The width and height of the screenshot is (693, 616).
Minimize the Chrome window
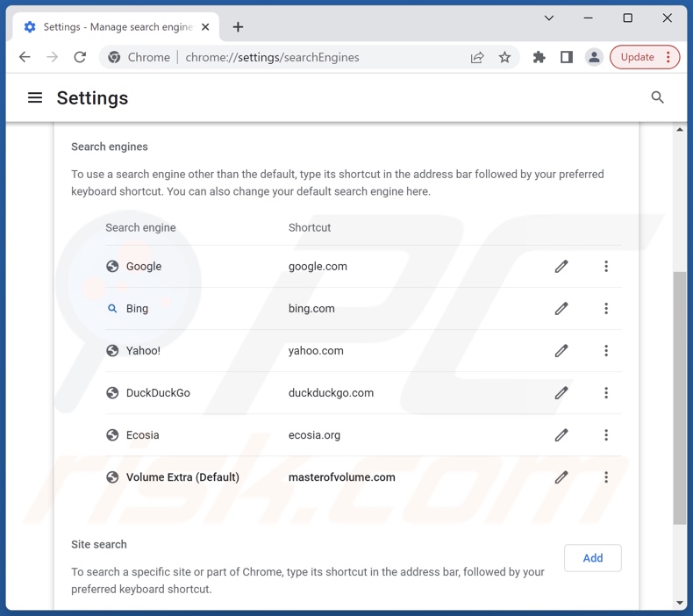coord(588,18)
